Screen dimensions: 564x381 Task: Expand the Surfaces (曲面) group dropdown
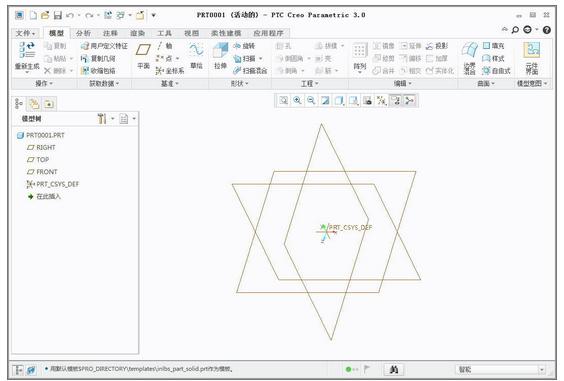(x=486, y=83)
